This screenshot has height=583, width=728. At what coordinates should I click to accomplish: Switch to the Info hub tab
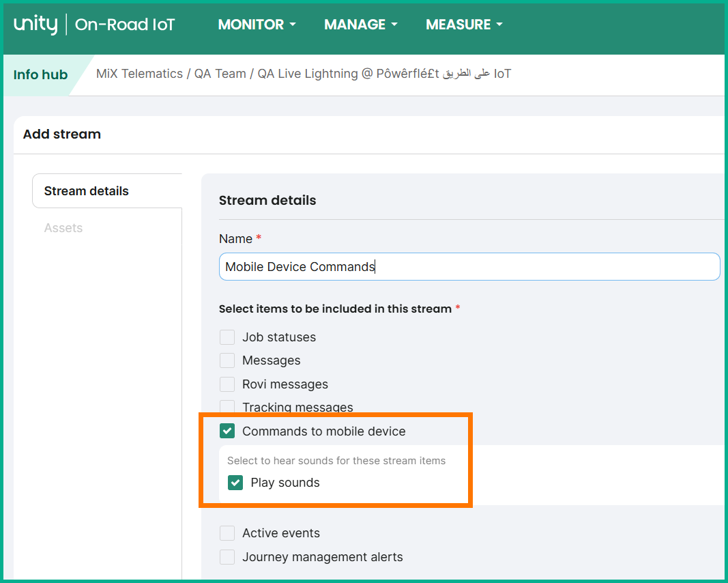pos(40,74)
